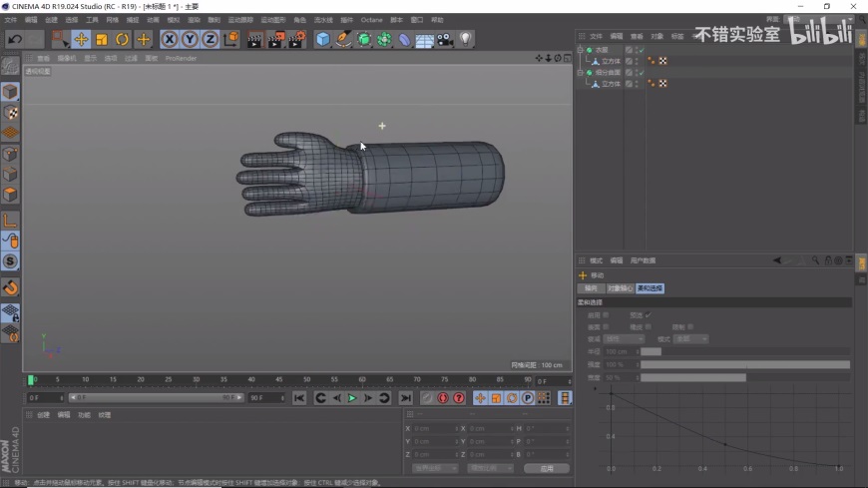868x488 pixels.
Task: Click the Undo arrow icon
Action: tap(14, 39)
